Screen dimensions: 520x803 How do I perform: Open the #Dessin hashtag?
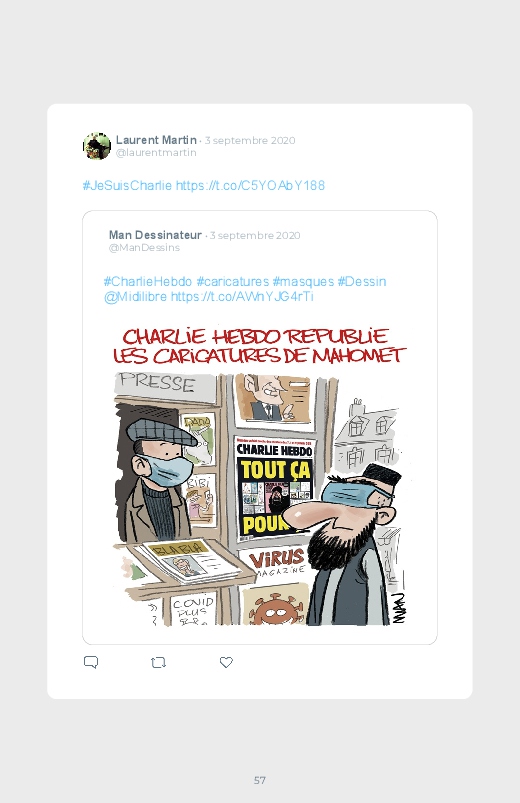click(x=362, y=282)
